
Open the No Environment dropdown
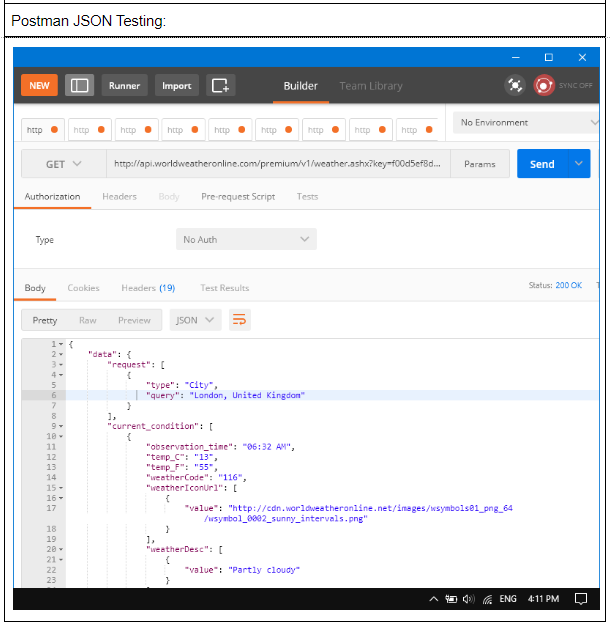tap(526, 122)
